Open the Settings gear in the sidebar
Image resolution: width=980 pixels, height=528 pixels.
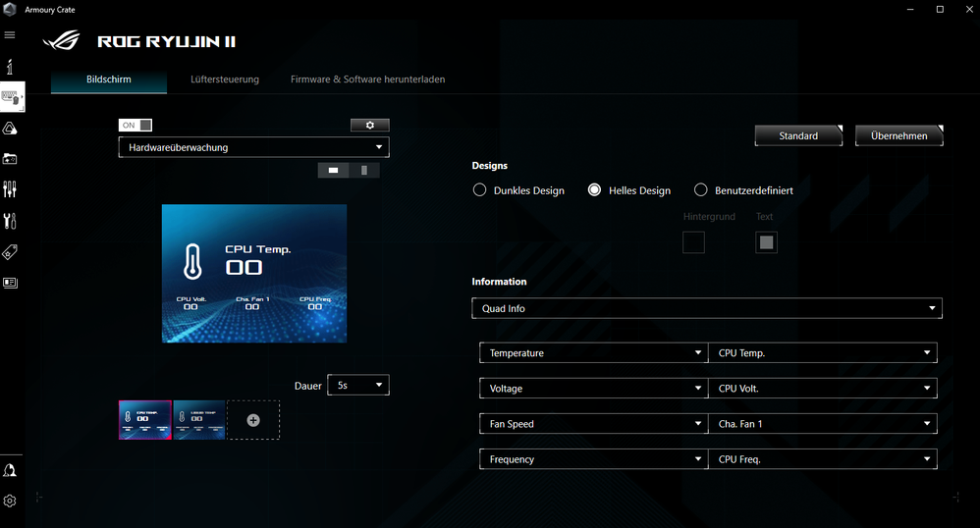pyautogui.click(x=10, y=501)
